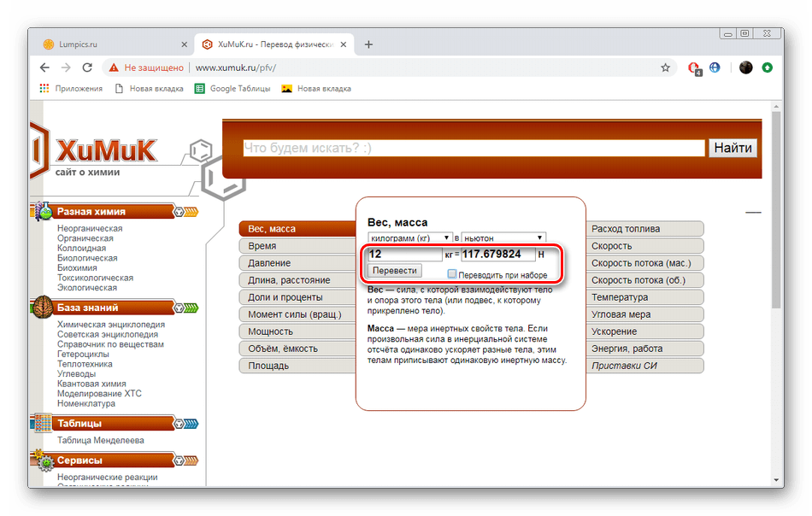Go back using browser back arrow
Viewport: 812px width, 516px height.
[x=44, y=67]
